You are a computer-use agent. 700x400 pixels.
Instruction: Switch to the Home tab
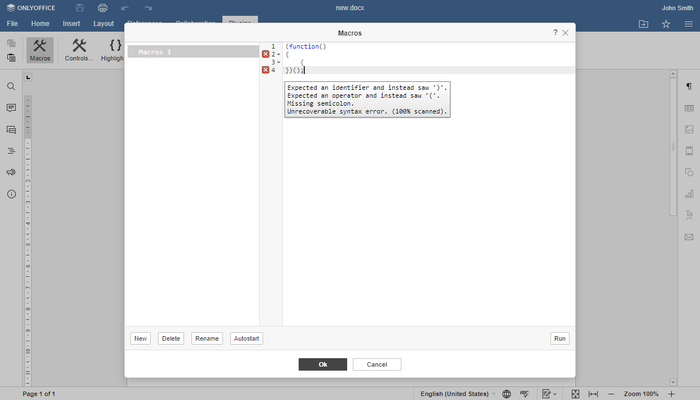click(x=40, y=24)
